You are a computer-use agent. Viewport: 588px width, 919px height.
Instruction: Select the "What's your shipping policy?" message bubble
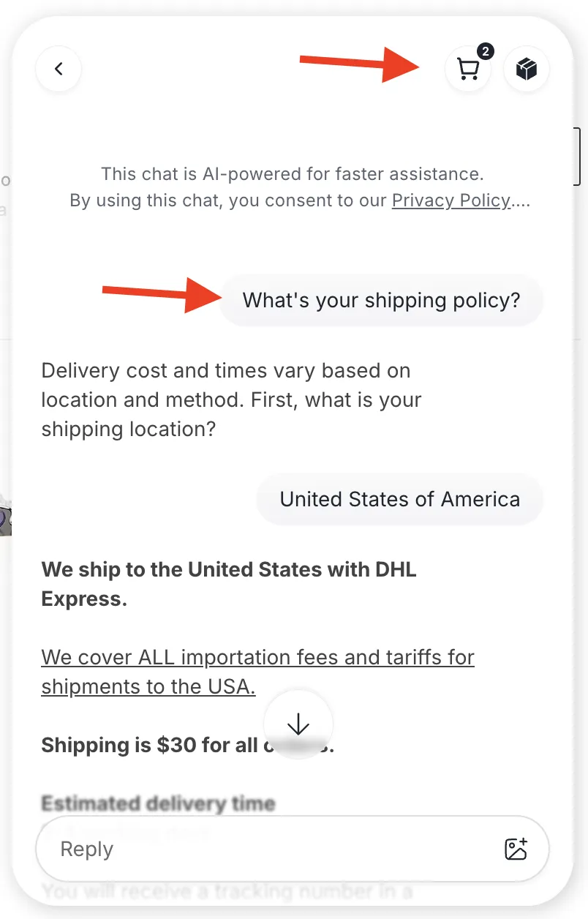point(381,300)
